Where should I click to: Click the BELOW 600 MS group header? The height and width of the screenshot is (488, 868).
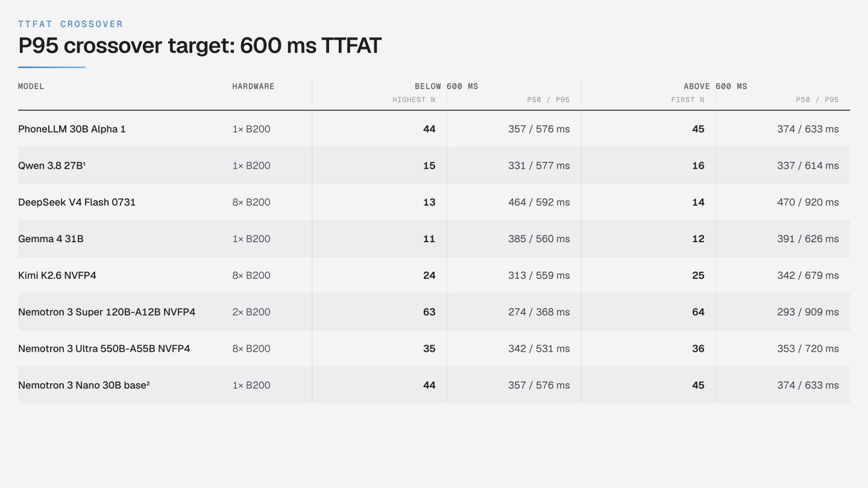(447, 86)
